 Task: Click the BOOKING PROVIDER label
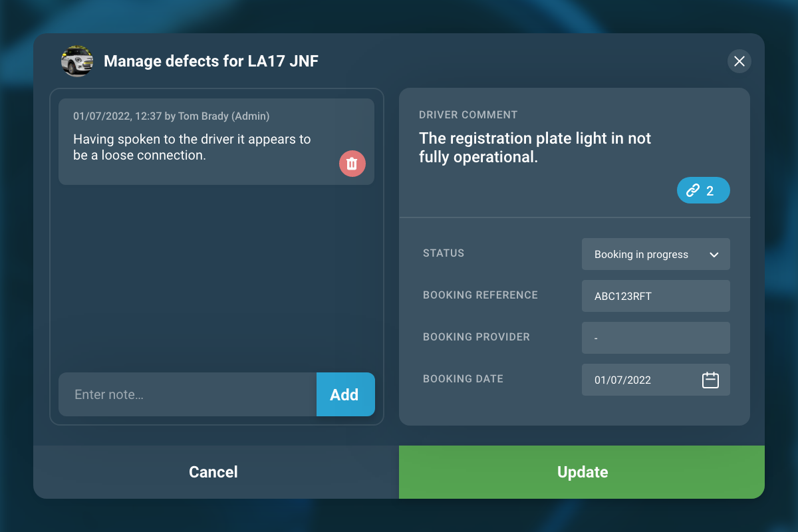tap(476, 337)
